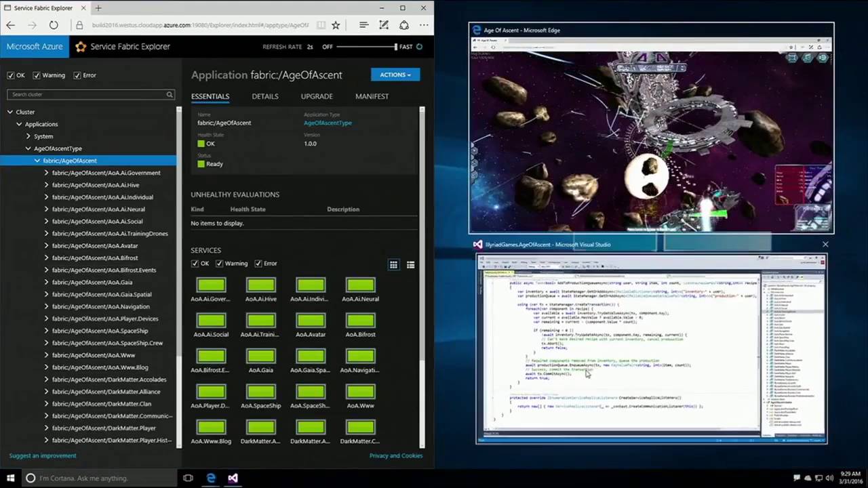
Task: Open Task View from the taskbar
Action: (x=188, y=478)
